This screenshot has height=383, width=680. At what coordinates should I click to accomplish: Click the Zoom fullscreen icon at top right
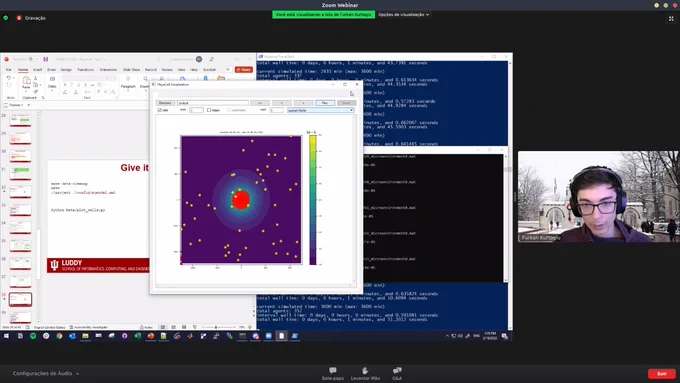(671, 18)
